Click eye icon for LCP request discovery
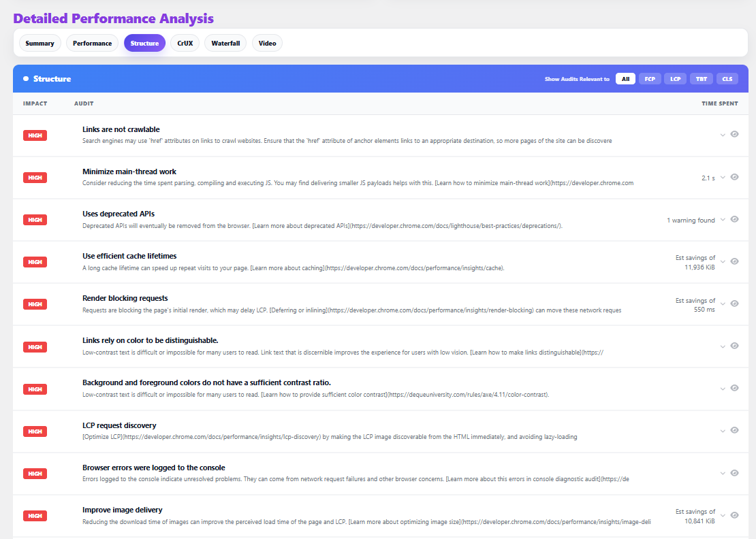Viewport: 756px width, 539px height. tap(734, 430)
